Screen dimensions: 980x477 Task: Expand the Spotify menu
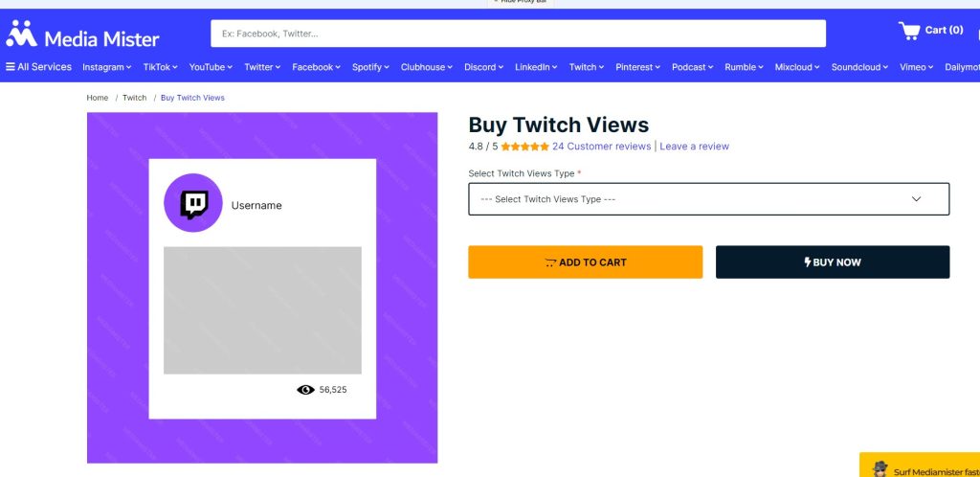(370, 67)
